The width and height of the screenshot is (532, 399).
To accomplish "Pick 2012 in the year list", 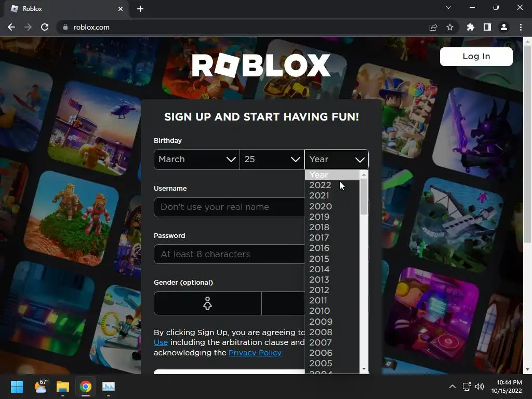I will pos(332,290).
